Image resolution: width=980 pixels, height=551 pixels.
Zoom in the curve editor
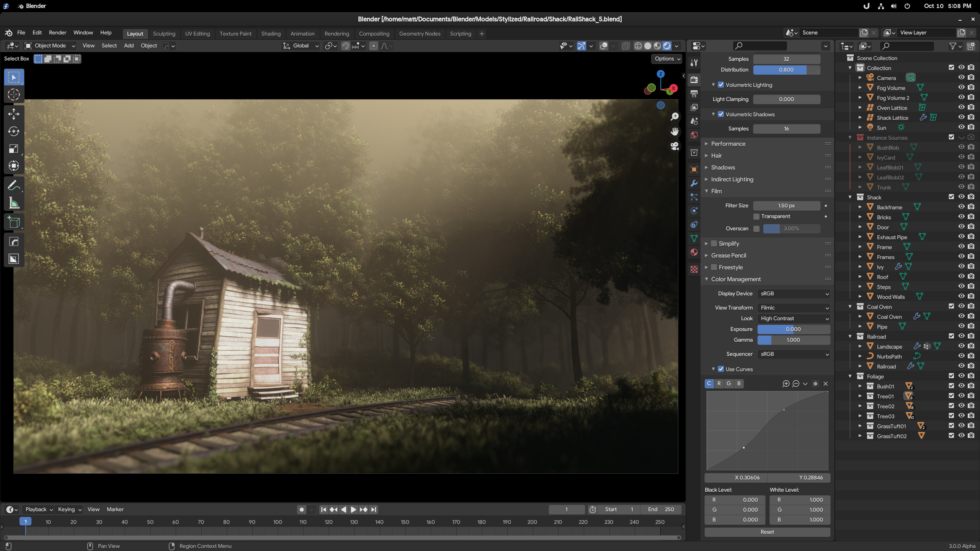[x=786, y=383]
